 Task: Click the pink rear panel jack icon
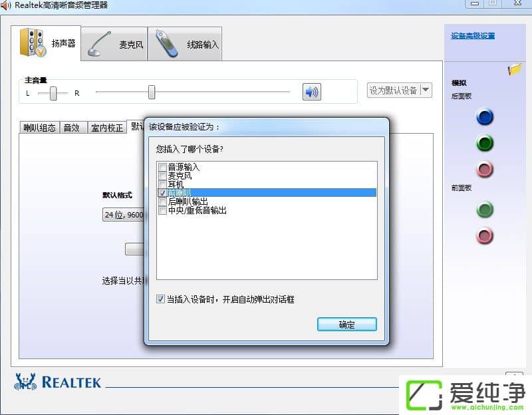(x=485, y=169)
